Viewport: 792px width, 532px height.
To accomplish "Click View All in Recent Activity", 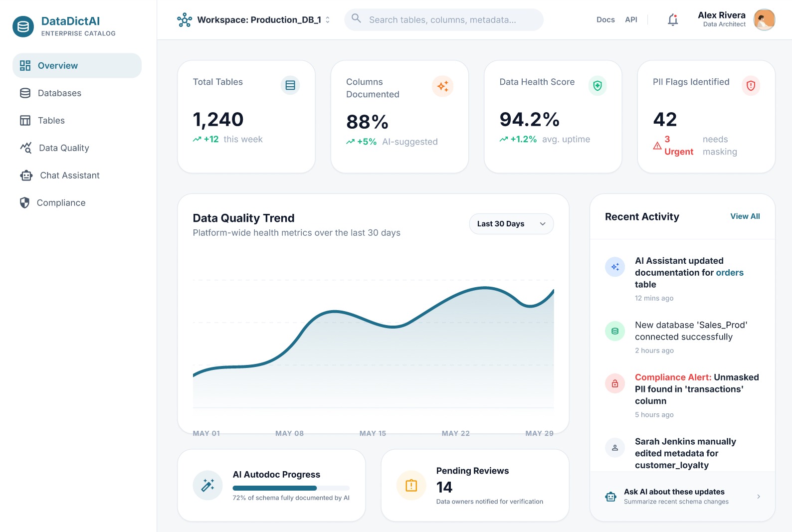I will coord(745,216).
